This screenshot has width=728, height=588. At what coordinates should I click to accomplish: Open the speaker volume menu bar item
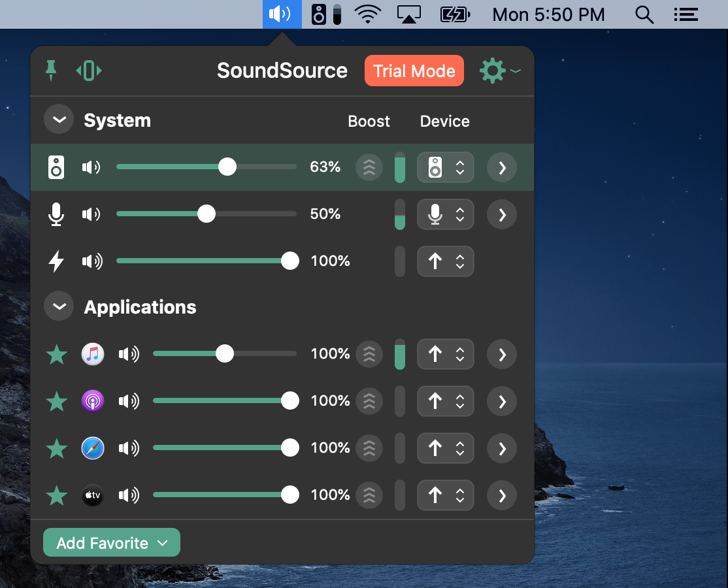coord(326,14)
